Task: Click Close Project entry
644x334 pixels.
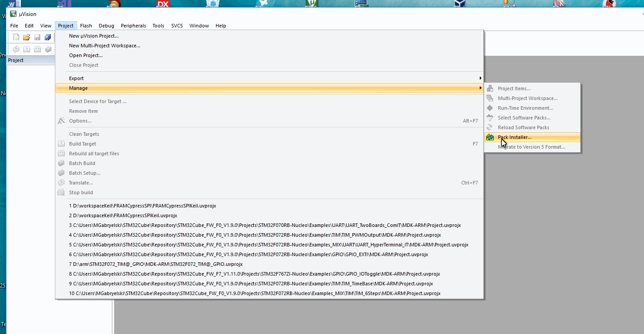Action: click(269, 65)
